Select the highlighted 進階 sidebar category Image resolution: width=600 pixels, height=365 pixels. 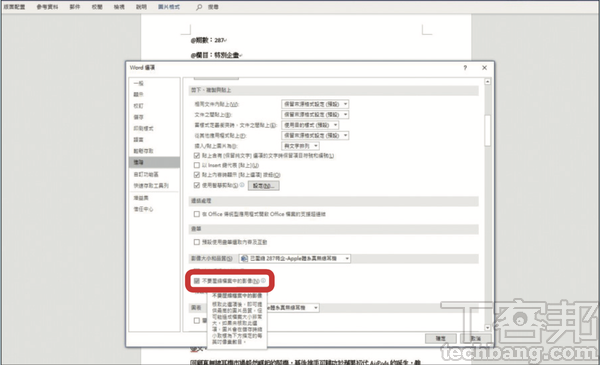tap(154, 162)
